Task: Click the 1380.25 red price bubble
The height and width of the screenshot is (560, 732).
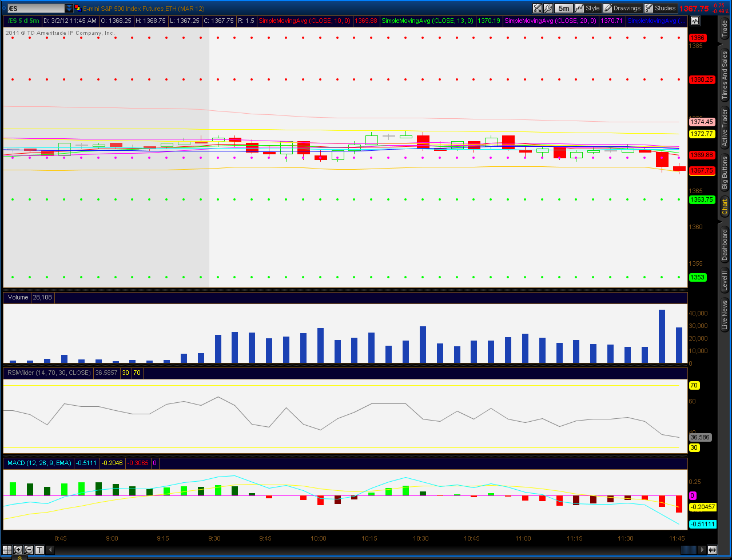Action: tap(701, 79)
